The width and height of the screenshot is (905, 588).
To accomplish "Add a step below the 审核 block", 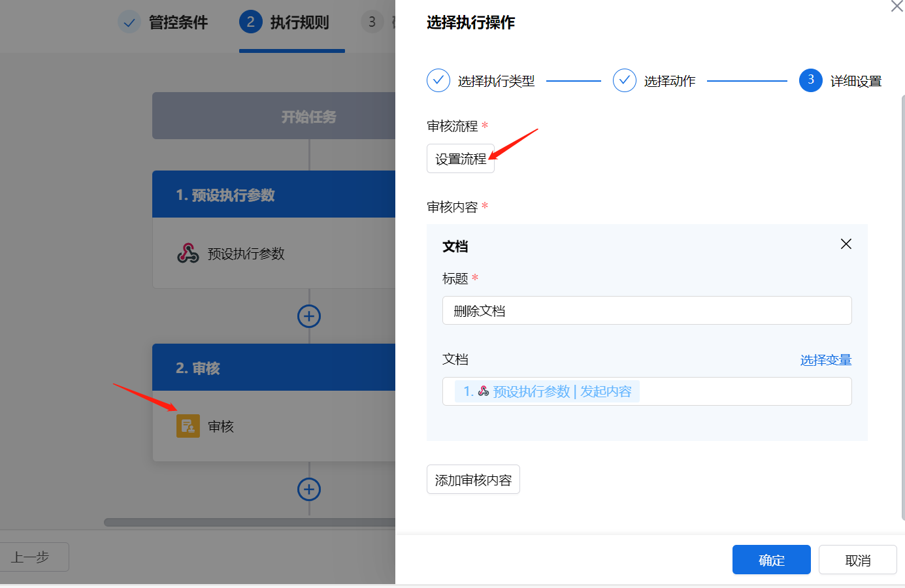I will pyautogui.click(x=309, y=489).
